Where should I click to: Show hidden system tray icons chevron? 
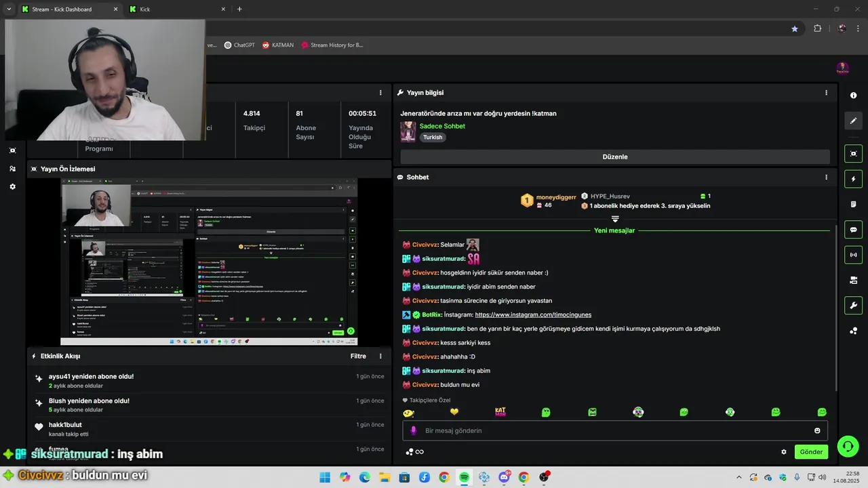[x=739, y=477]
